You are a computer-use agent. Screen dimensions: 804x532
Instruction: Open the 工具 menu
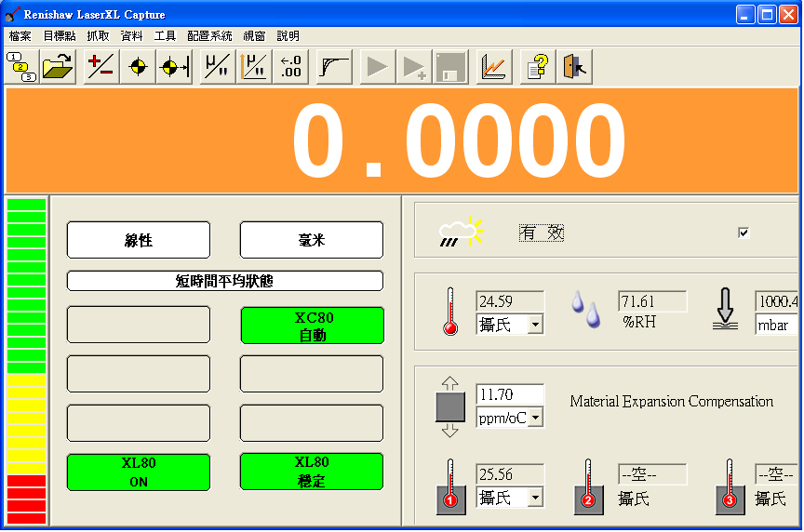tap(165, 36)
